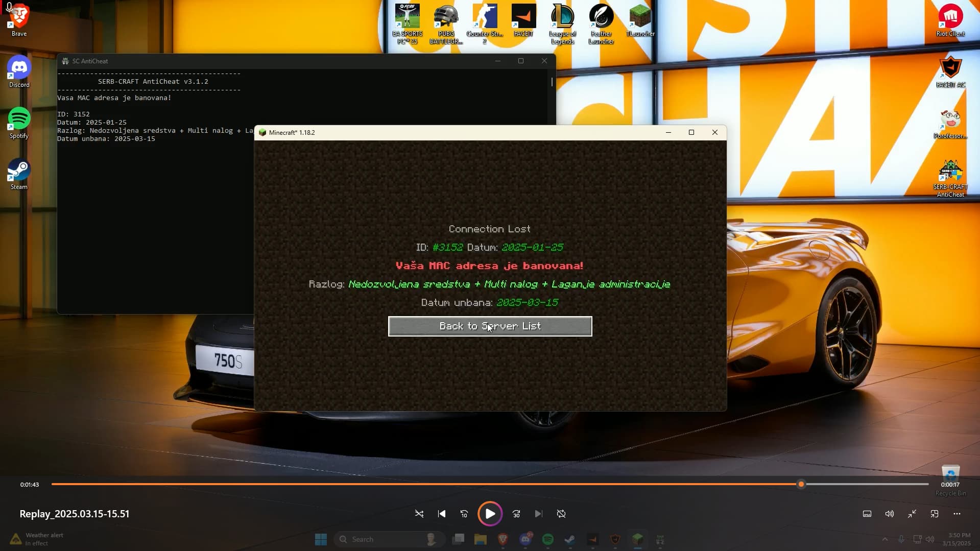The image size is (980, 551).
Task: Open the Steam desktop shortcut
Action: 19,174
